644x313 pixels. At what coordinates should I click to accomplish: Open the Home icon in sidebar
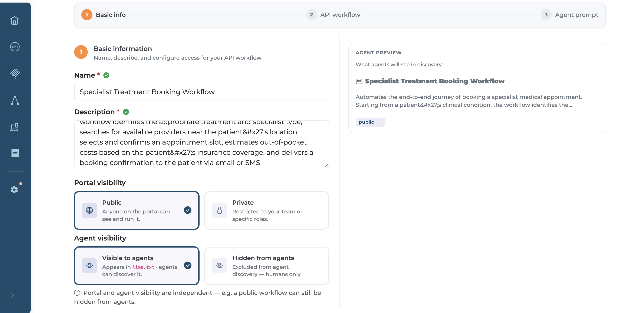(14, 20)
